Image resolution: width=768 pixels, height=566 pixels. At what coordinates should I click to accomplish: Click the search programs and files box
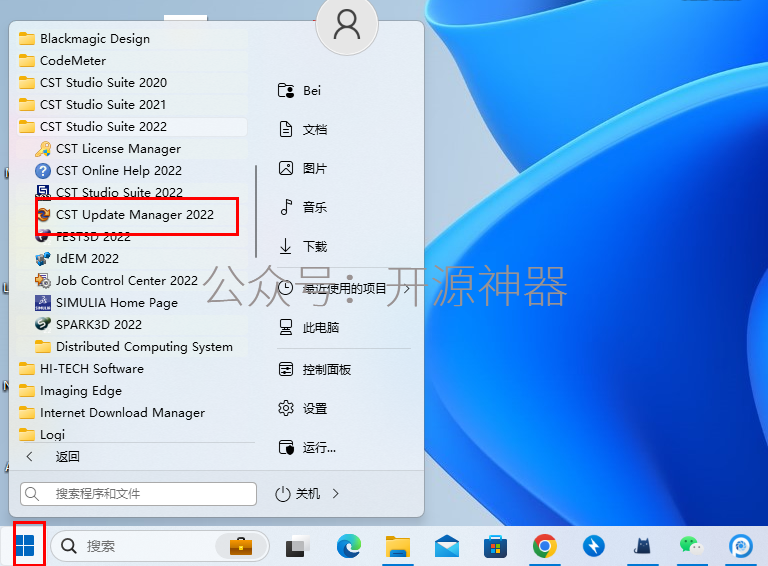138,494
